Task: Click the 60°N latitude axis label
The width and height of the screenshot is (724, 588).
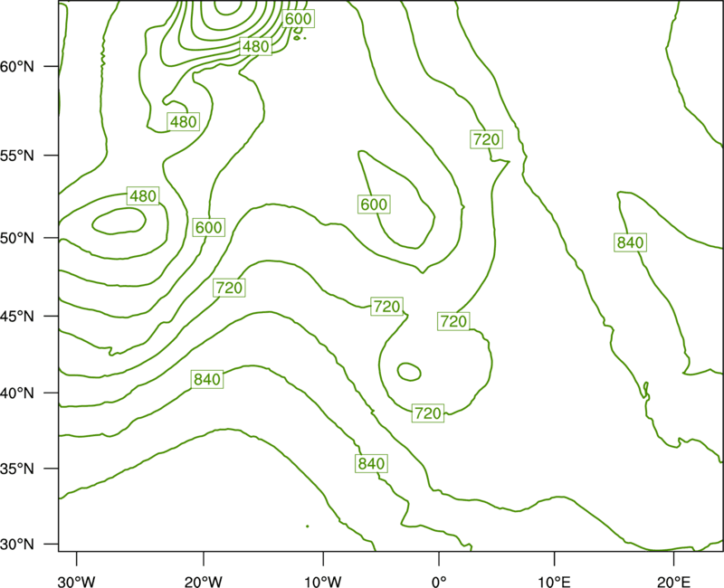Action: tap(17, 66)
